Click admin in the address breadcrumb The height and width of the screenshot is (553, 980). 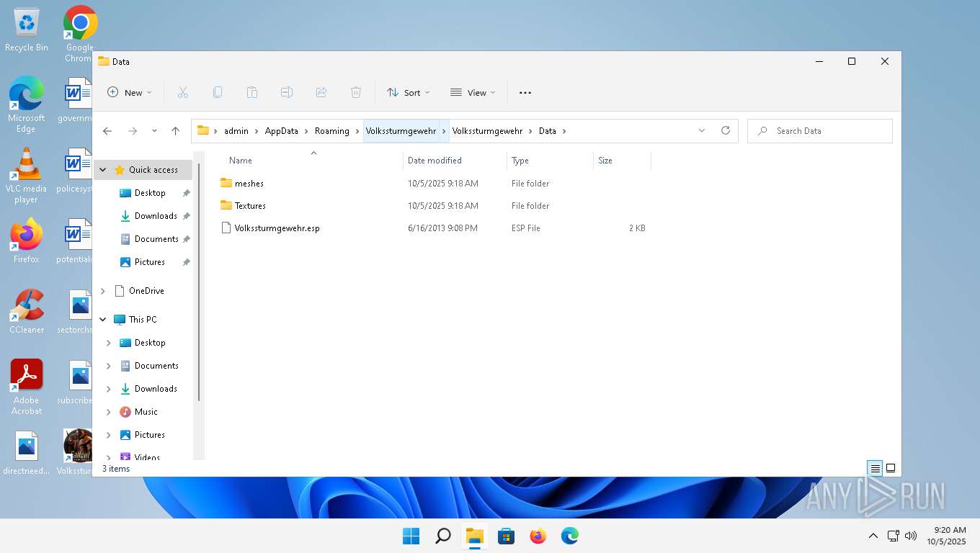236,131
